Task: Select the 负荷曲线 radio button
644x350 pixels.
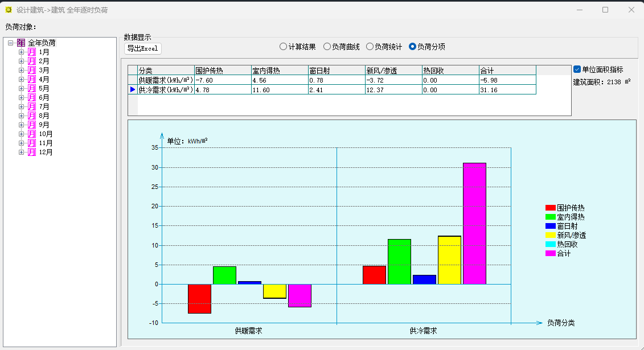Action: pos(327,47)
